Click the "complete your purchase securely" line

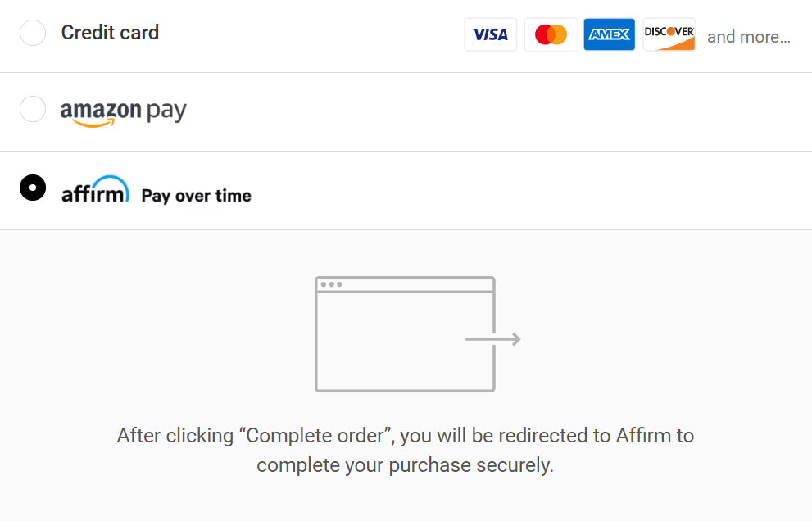click(x=405, y=465)
